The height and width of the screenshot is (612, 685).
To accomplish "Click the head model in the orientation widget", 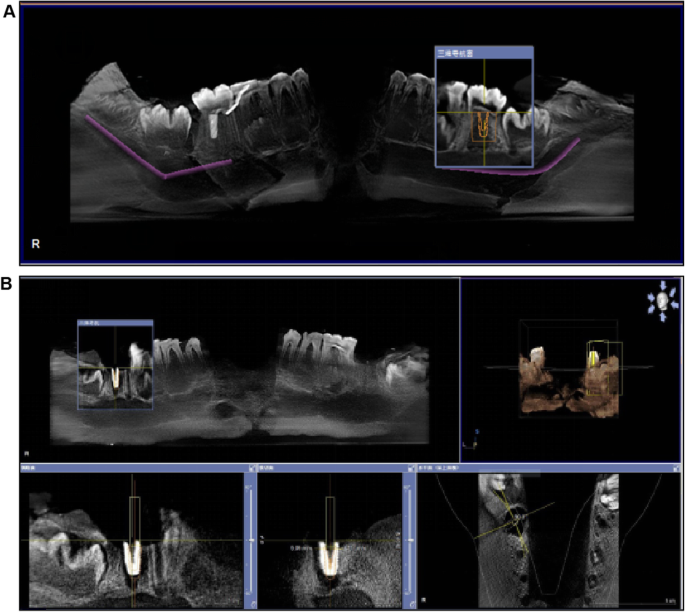I will 662,301.
